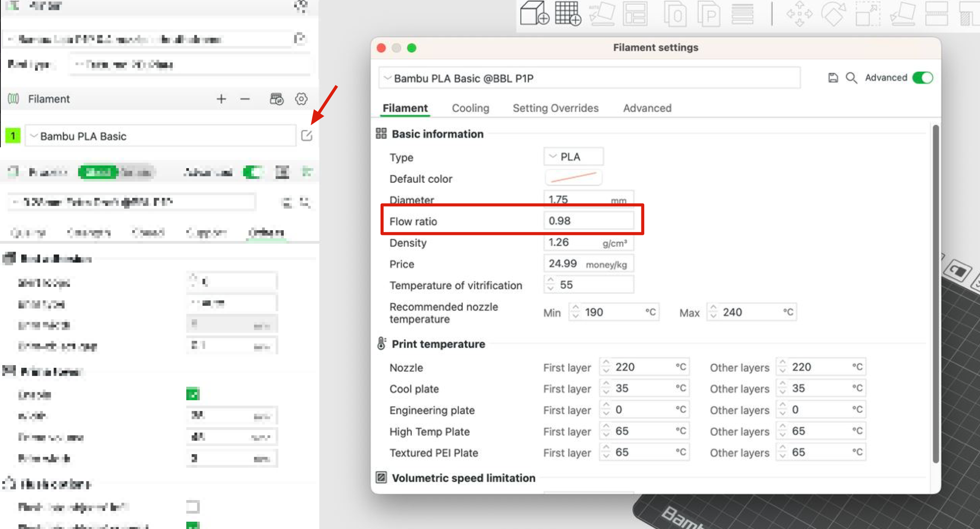Click the plus icon to add filament
Viewport: 980px width, 529px height.
[x=221, y=99]
